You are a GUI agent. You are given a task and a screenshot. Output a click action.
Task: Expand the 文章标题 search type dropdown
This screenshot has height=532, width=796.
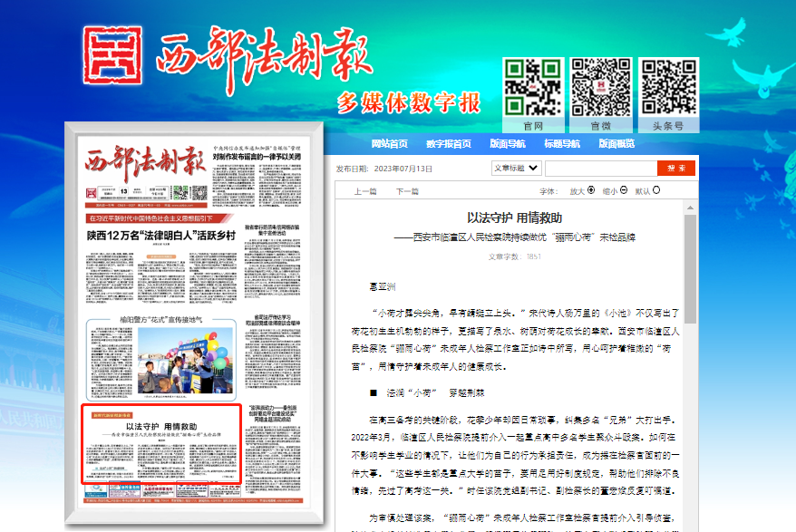(x=516, y=168)
